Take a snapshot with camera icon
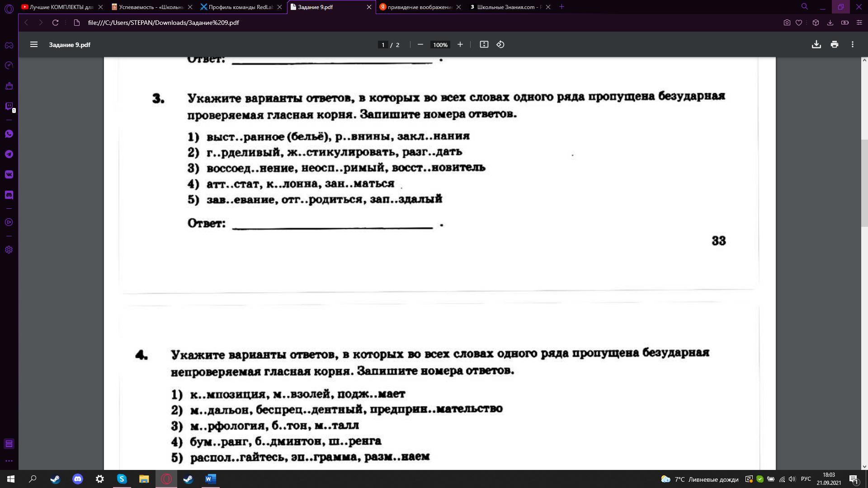The image size is (868, 488). [x=787, y=23]
